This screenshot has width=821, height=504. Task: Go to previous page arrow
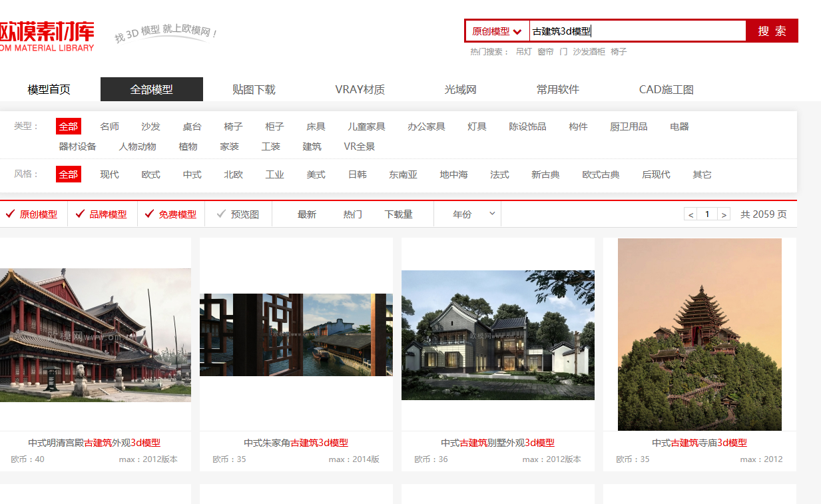click(690, 214)
